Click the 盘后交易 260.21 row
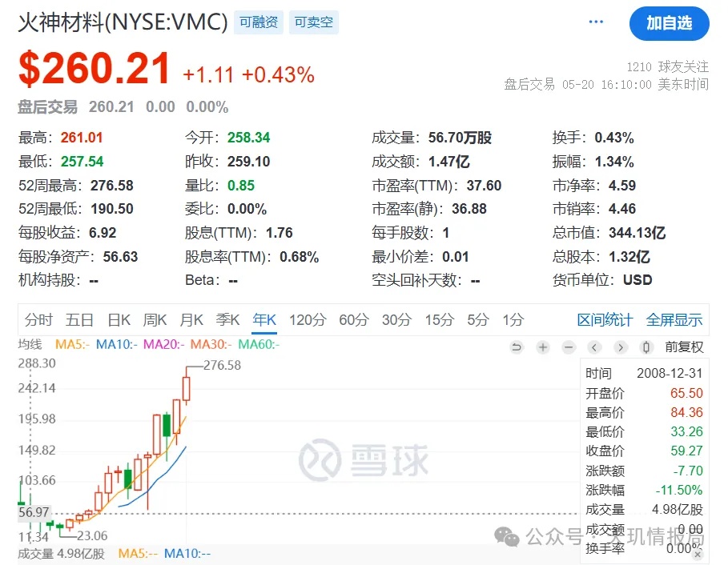 [x=123, y=107]
